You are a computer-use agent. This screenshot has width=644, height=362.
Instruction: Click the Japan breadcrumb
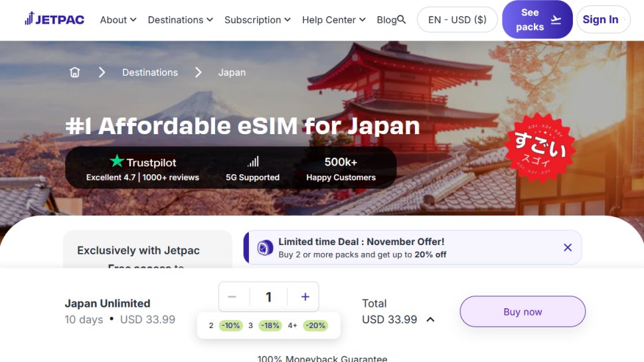pyautogui.click(x=232, y=72)
